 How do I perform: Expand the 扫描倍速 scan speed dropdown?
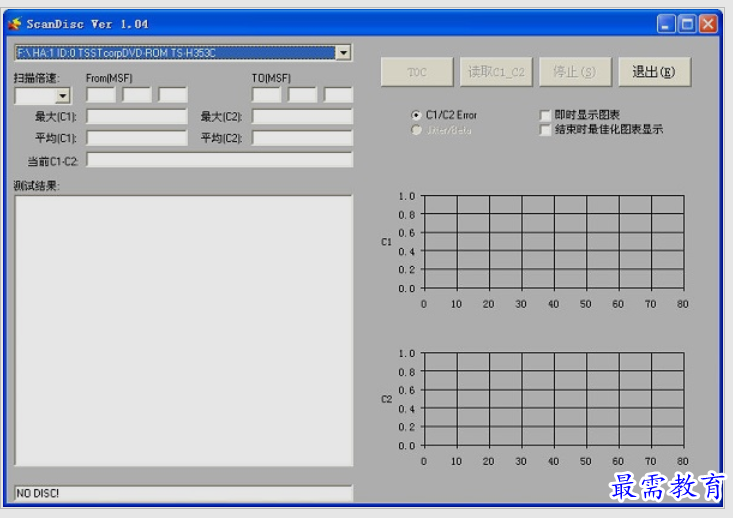pos(63,96)
